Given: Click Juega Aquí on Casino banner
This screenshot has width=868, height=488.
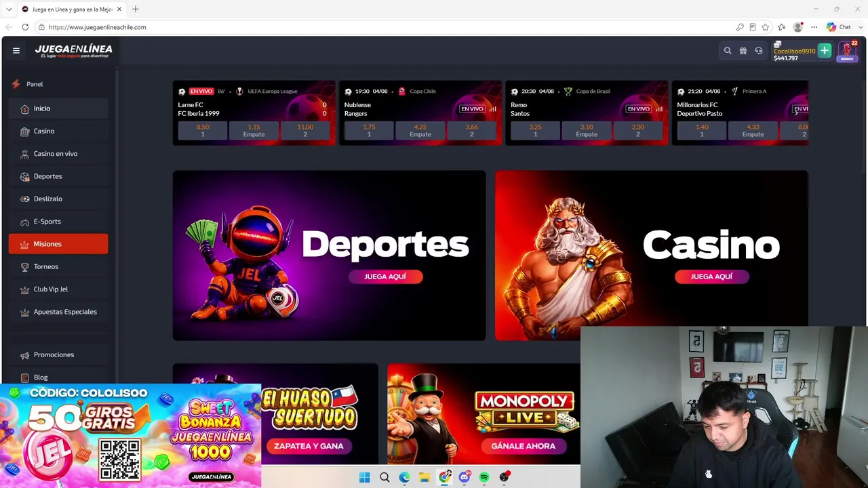Looking at the screenshot, I should coord(711,277).
